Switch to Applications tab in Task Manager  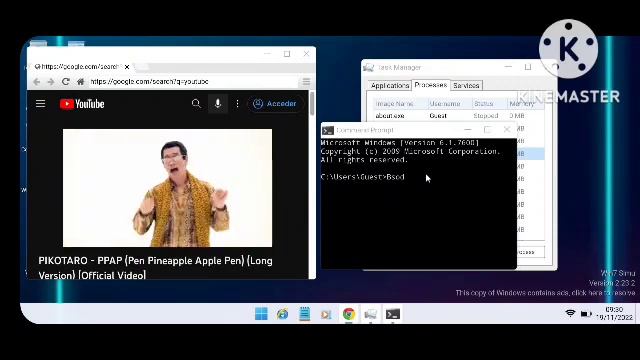(x=389, y=85)
